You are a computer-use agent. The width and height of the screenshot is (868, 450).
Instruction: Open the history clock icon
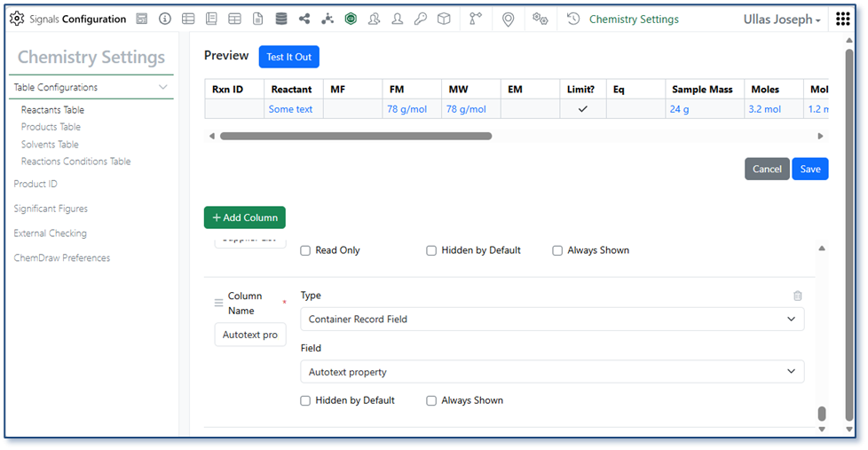(x=573, y=19)
